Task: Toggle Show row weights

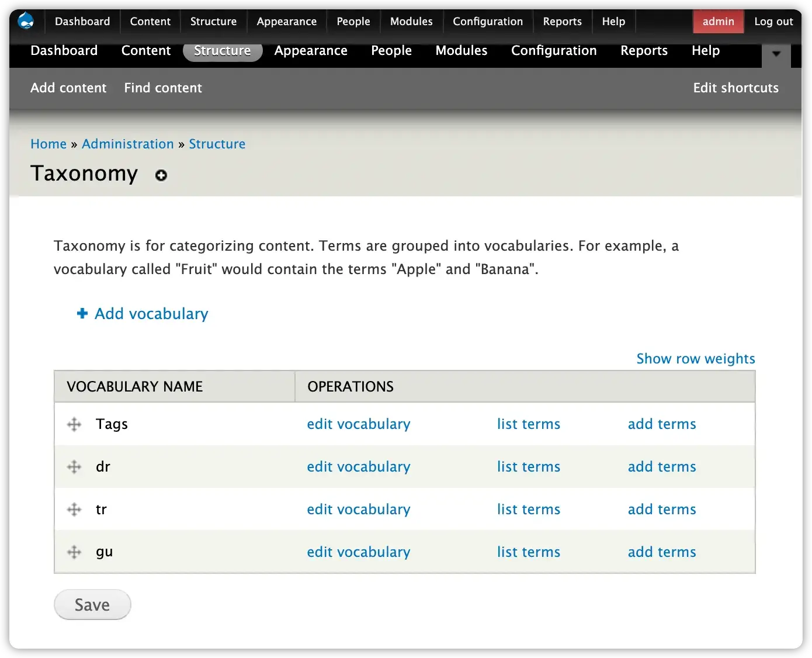Action: coord(695,358)
